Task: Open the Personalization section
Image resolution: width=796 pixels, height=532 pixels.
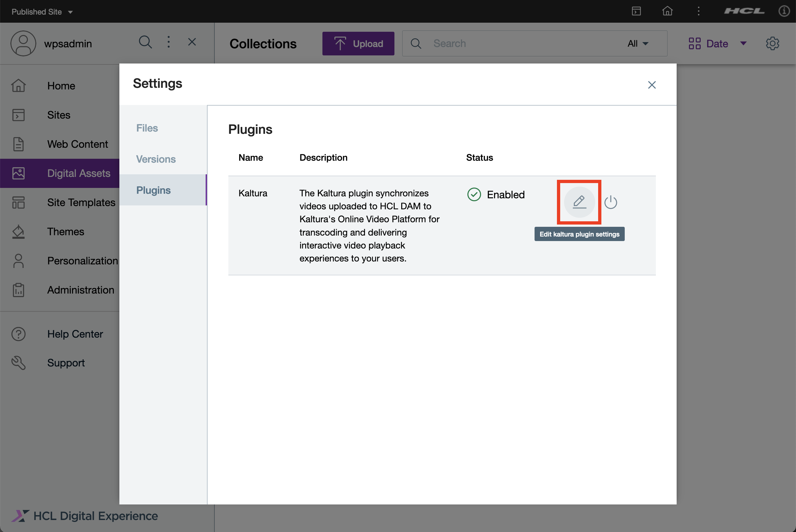Action: tap(82, 260)
